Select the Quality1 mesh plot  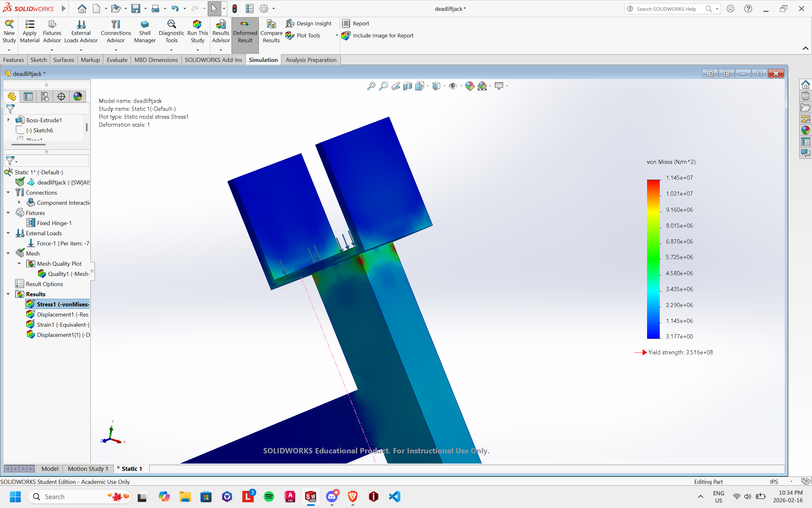click(64, 274)
